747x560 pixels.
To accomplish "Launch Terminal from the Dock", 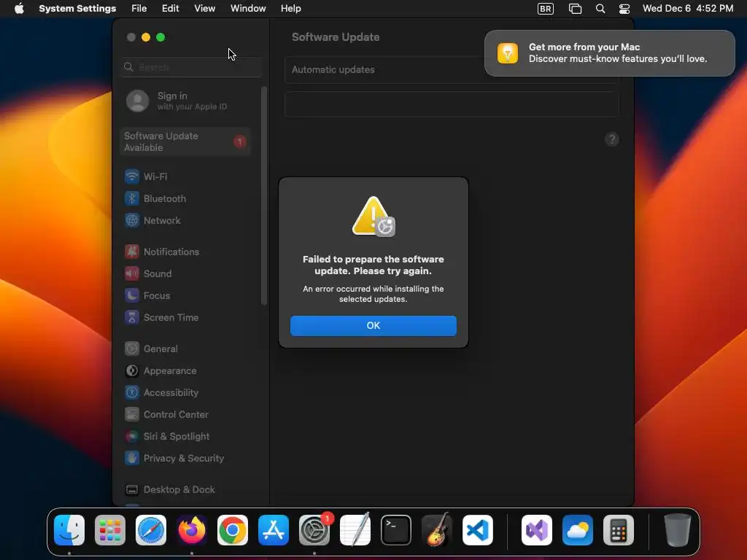I will (396, 530).
